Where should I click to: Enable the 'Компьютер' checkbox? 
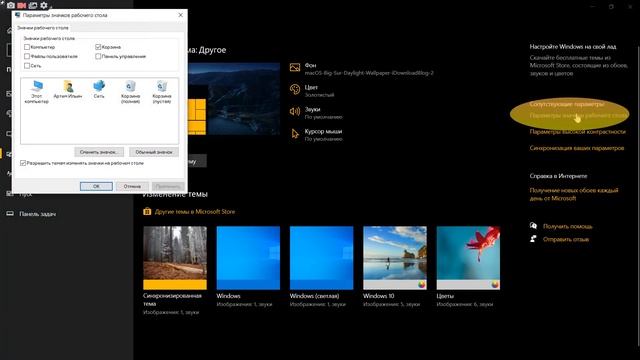coord(27,47)
